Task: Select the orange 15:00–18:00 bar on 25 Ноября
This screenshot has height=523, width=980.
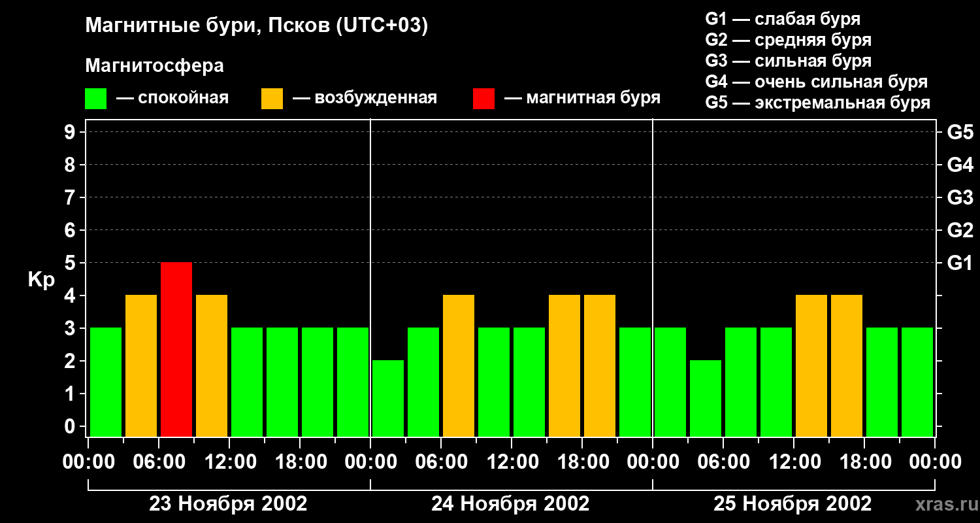Action: tap(847, 365)
